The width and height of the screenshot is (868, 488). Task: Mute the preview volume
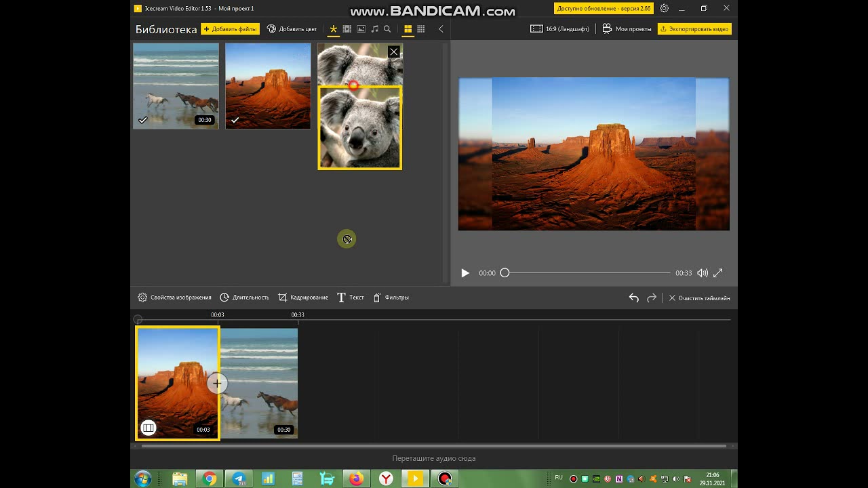click(x=703, y=273)
